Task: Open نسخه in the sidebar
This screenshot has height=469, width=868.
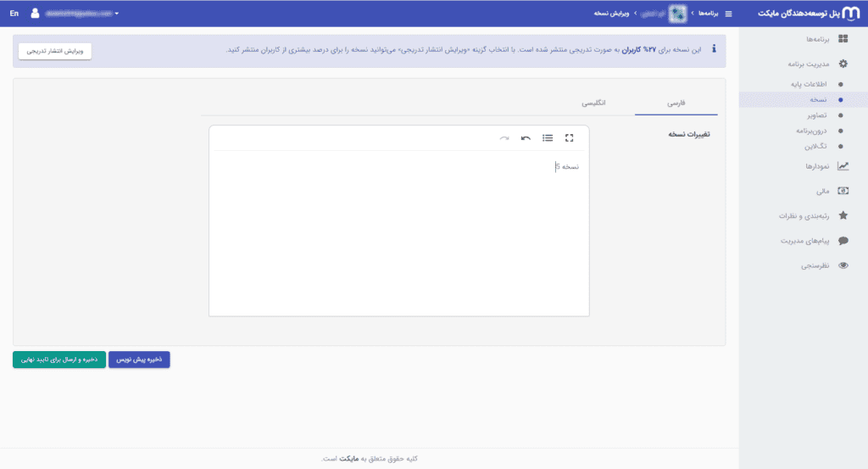Action: coord(818,100)
